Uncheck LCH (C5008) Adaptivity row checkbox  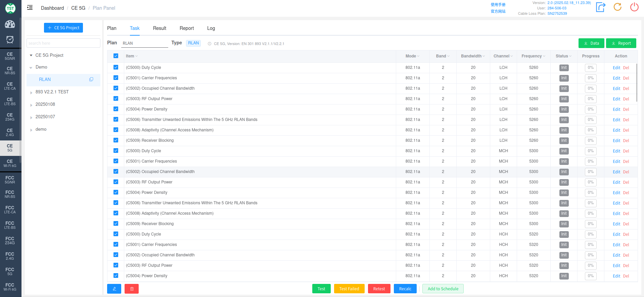point(116,130)
